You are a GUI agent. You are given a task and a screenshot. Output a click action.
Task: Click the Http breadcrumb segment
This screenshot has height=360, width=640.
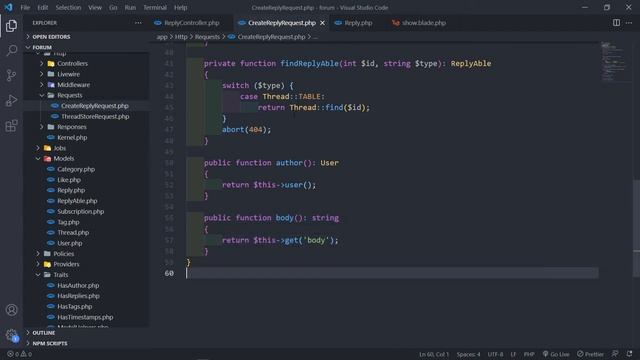point(181,37)
